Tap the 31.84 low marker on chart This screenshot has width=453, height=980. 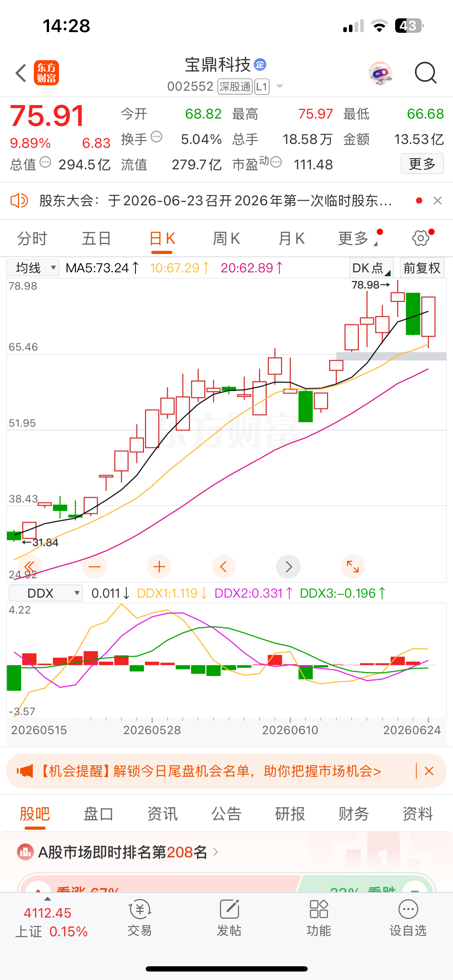[x=40, y=543]
